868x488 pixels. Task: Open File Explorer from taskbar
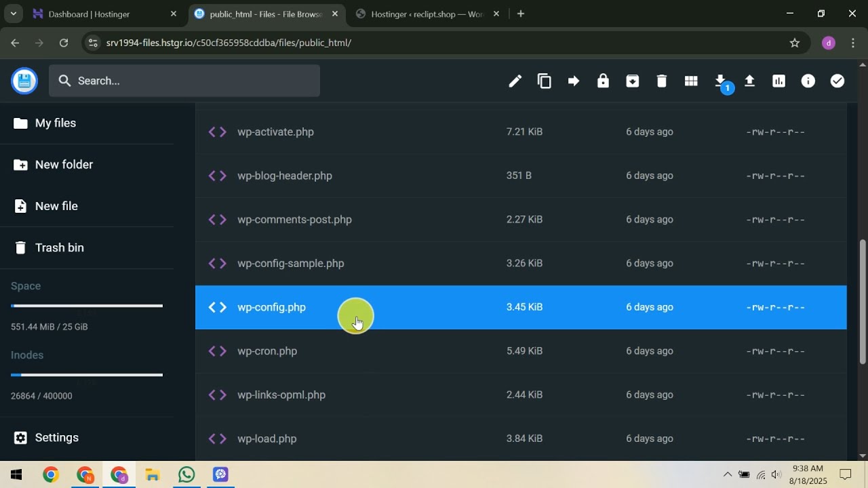pos(153,474)
